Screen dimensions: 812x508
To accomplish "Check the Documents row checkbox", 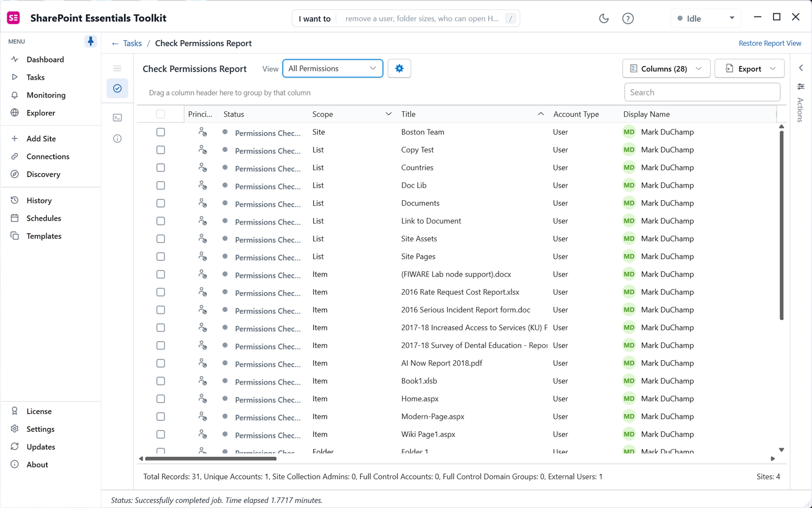I will click(160, 203).
